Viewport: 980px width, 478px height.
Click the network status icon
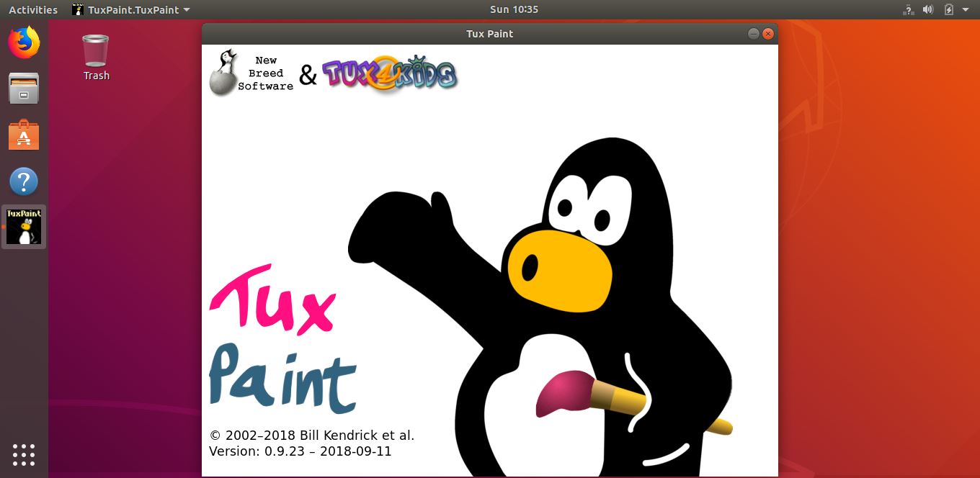[909, 9]
